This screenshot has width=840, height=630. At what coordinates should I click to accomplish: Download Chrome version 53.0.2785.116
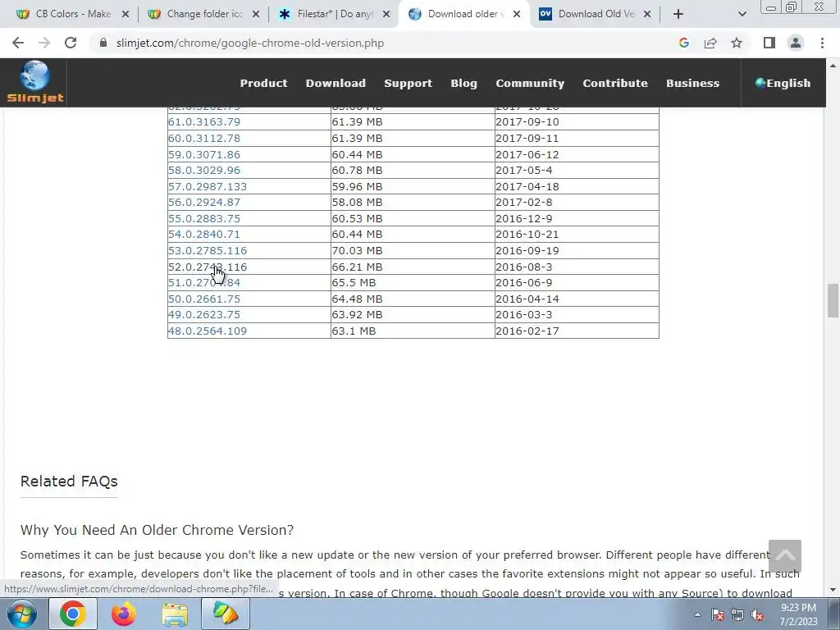pos(208,250)
